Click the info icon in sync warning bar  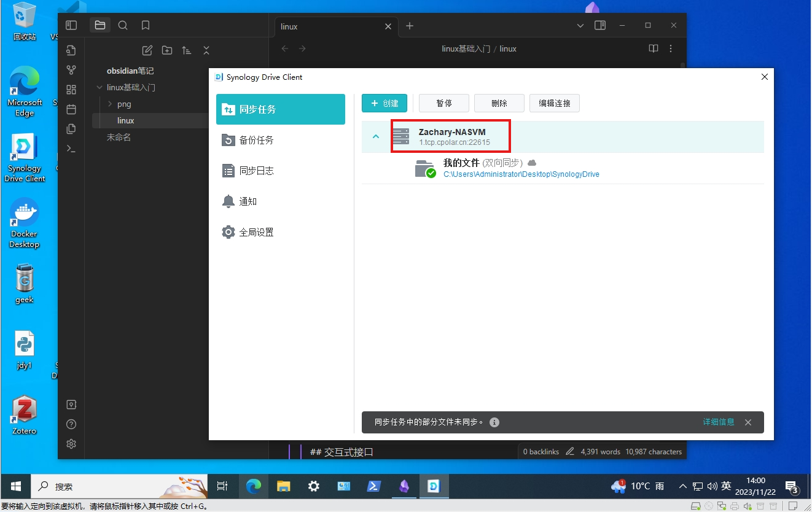(494, 422)
